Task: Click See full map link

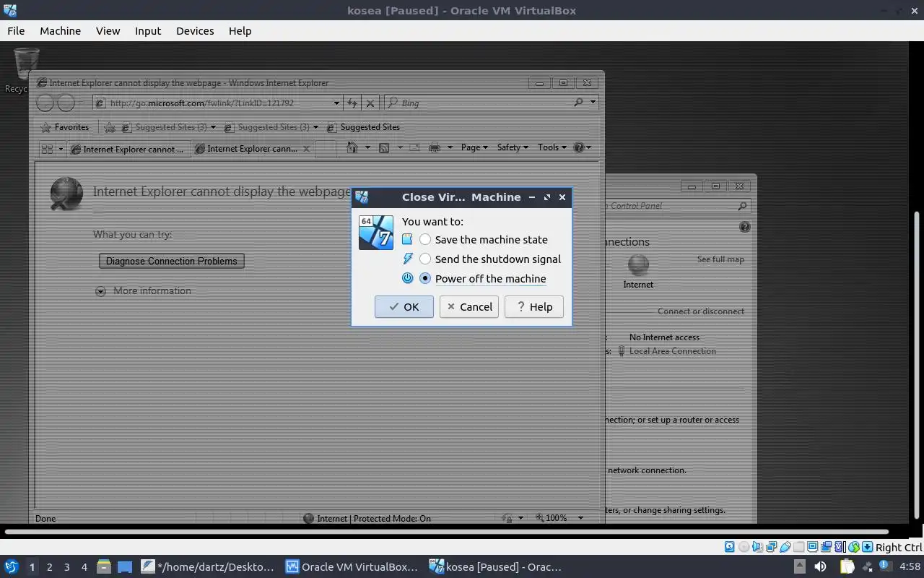Action: [720, 259]
